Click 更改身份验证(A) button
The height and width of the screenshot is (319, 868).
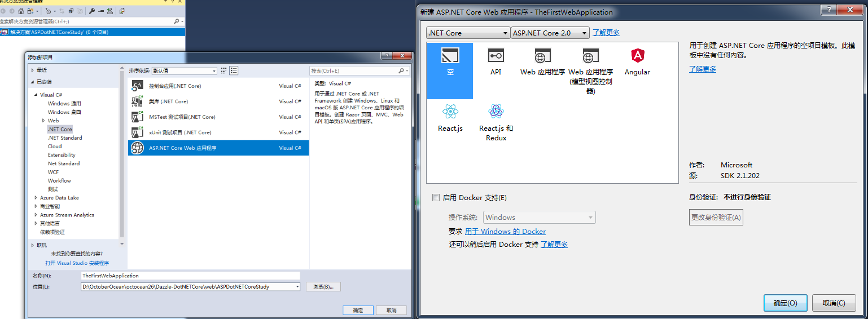click(x=716, y=217)
